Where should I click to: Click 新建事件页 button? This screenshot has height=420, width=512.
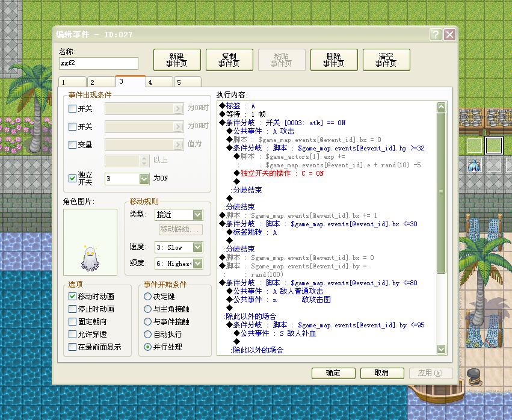[177, 60]
